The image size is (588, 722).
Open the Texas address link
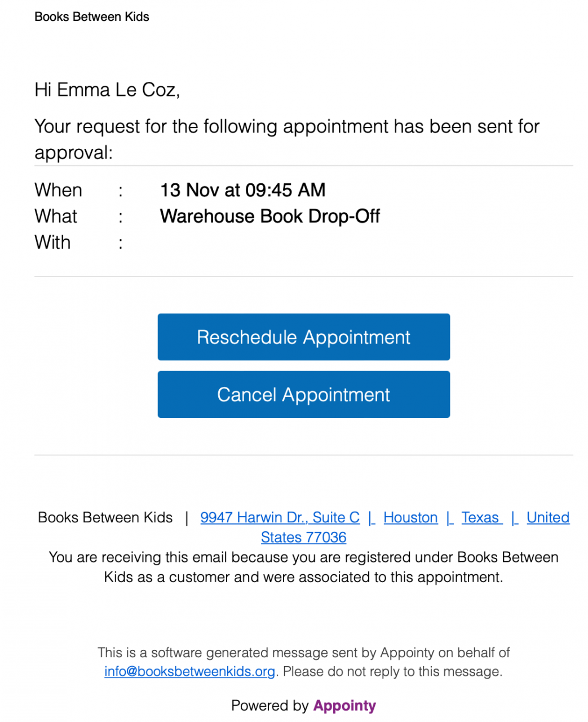pyautogui.click(x=480, y=517)
